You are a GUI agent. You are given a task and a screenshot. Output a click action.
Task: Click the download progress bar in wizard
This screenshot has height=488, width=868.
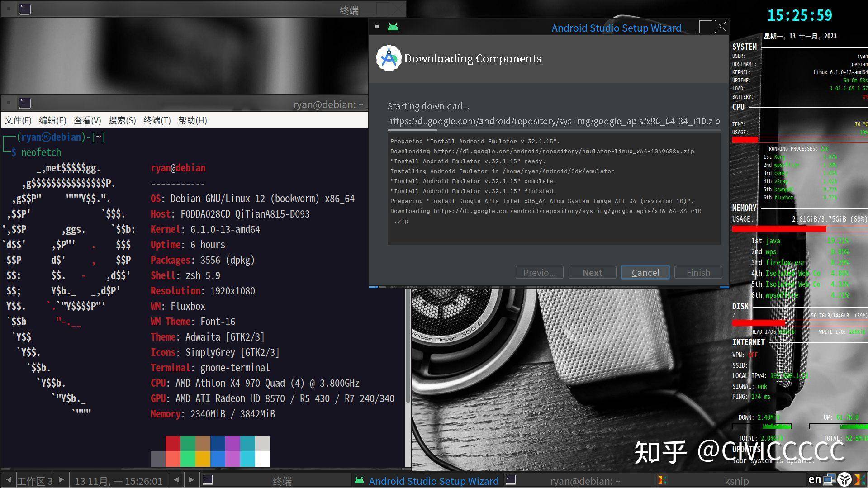[x=554, y=130]
